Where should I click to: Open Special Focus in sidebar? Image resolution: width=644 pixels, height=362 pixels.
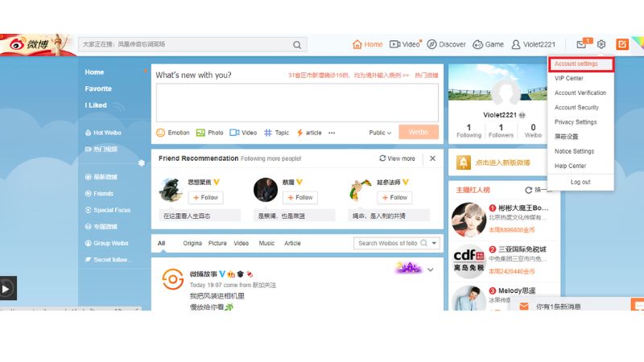point(108,210)
